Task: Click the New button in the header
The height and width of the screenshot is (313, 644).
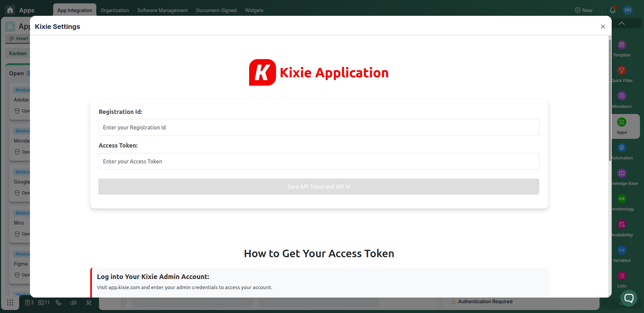Action: coord(584,10)
